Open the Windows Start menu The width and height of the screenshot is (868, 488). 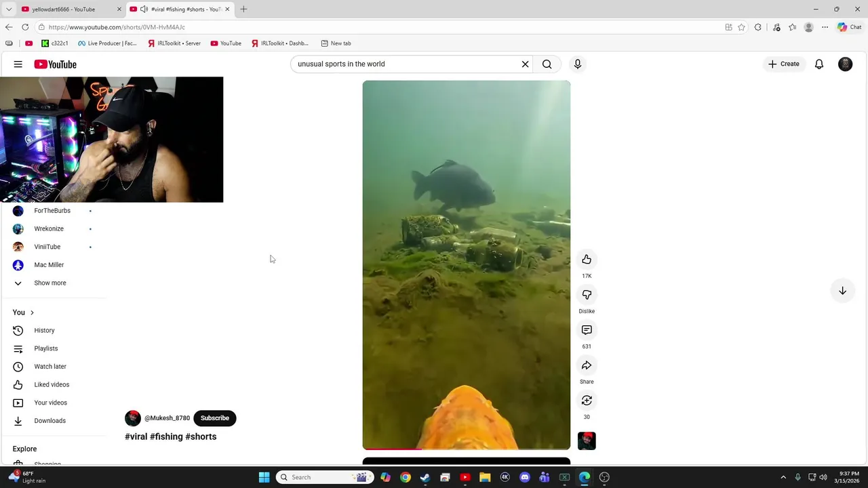coord(264,477)
